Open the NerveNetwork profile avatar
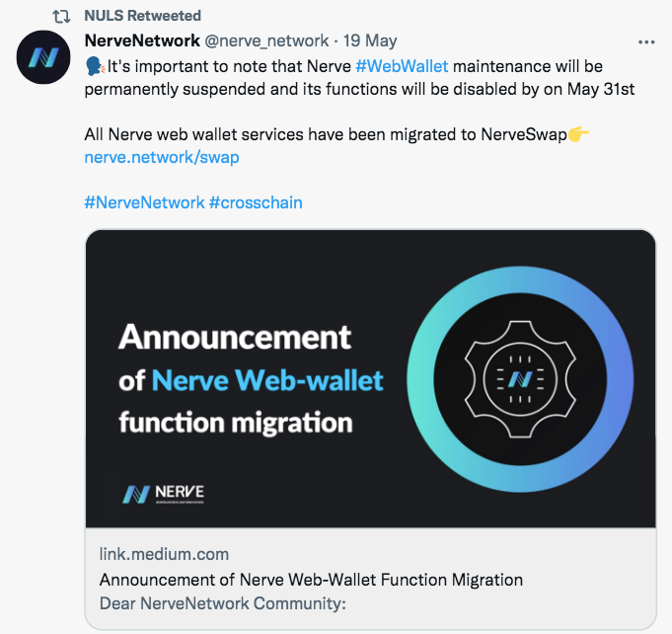Screen dimensions: 672x634 click(43, 57)
